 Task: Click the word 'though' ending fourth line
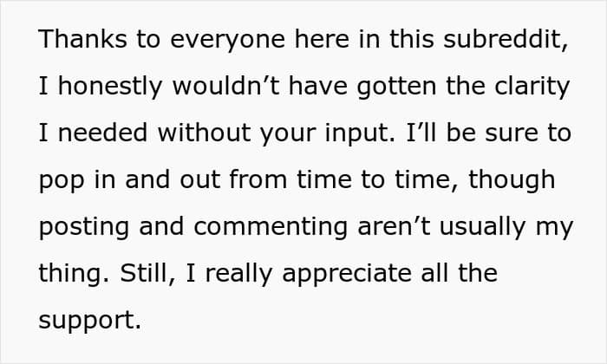pos(512,181)
